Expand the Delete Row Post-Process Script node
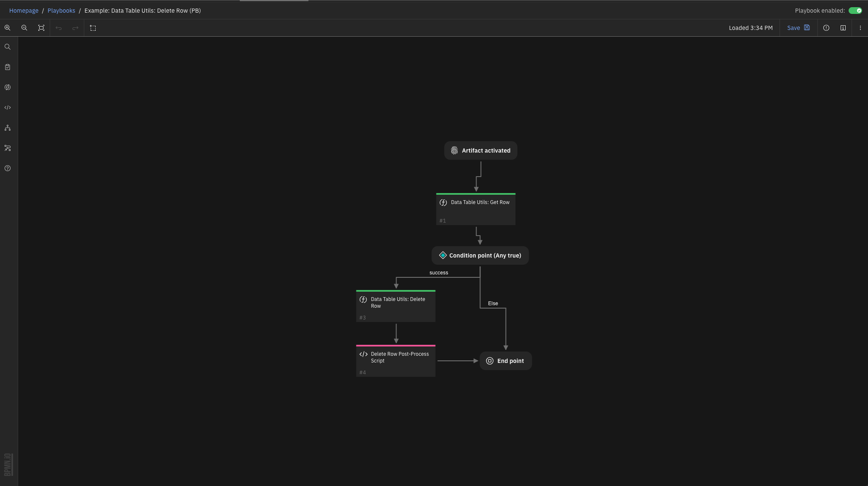This screenshot has width=868, height=486. click(396, 360)
